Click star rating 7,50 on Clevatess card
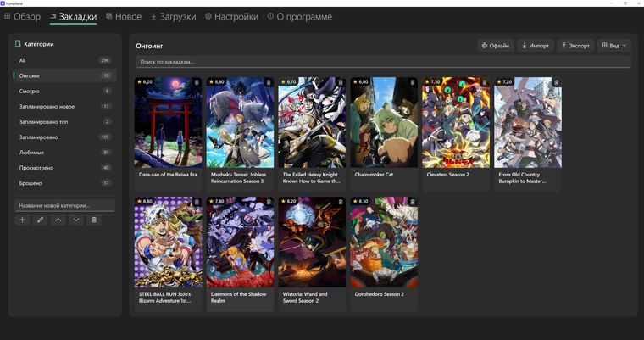644x340 pixels. click(432, 81)
